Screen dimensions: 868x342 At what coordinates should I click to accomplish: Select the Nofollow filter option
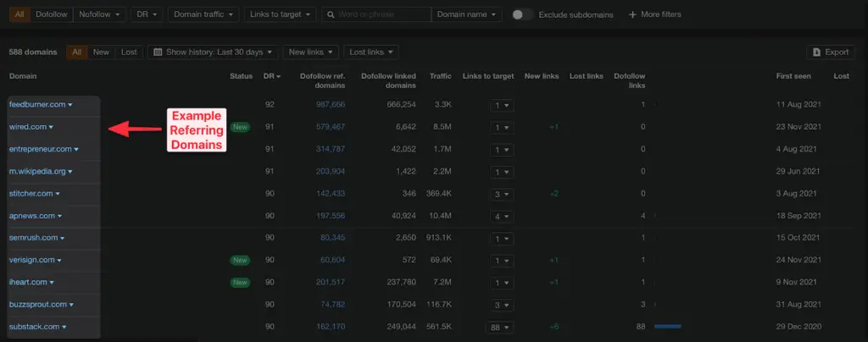pos(100,14)
